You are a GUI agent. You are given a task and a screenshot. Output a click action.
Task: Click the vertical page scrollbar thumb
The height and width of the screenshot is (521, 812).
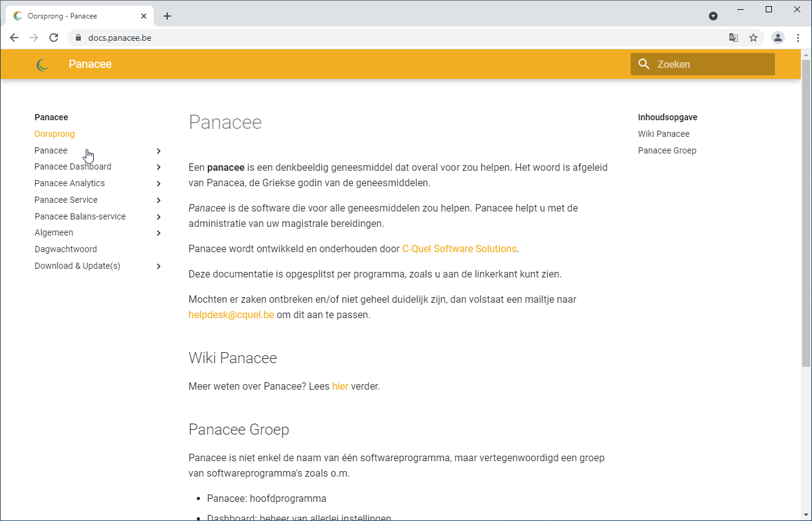pyautogui.click(x=806, y=213)
